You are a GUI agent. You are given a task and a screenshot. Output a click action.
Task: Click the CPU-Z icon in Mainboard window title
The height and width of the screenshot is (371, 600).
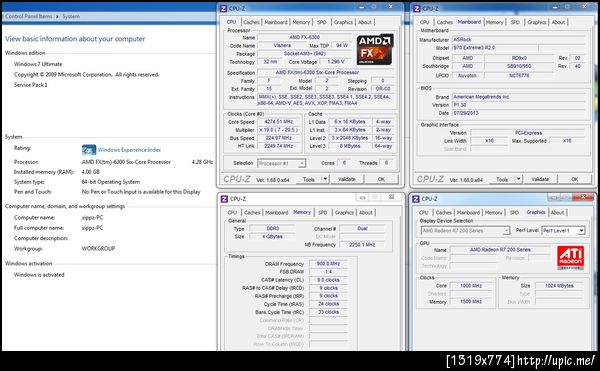click(417, 8)
